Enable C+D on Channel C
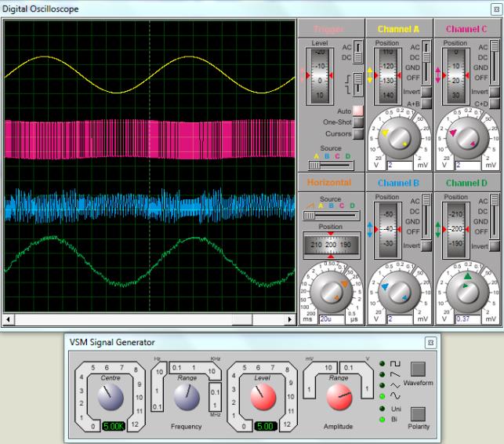 tap(494, 104)
